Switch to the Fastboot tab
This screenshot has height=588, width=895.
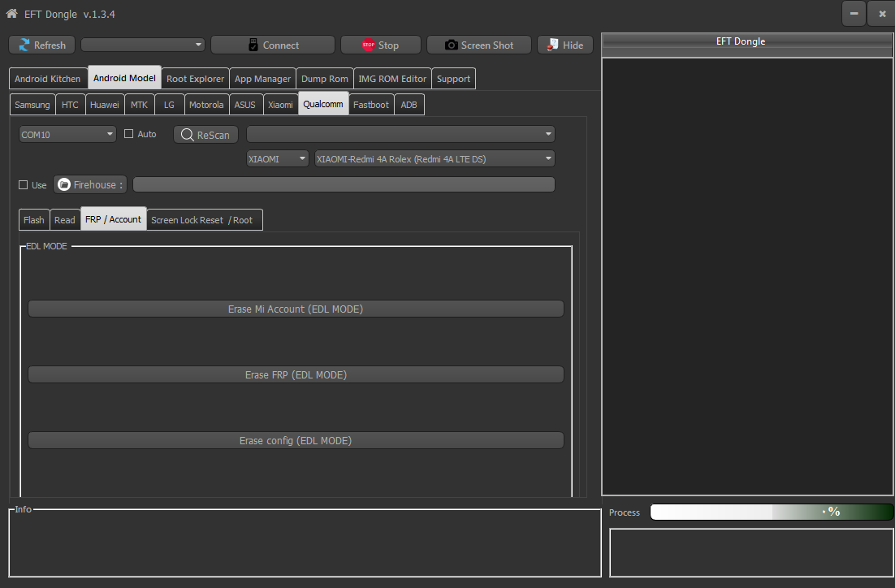point(371,105)
